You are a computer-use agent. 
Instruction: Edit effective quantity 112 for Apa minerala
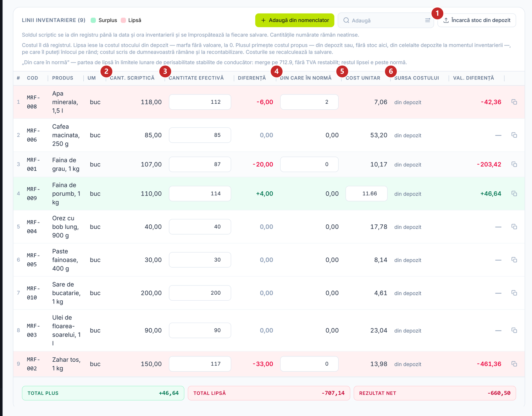point(200,102)
